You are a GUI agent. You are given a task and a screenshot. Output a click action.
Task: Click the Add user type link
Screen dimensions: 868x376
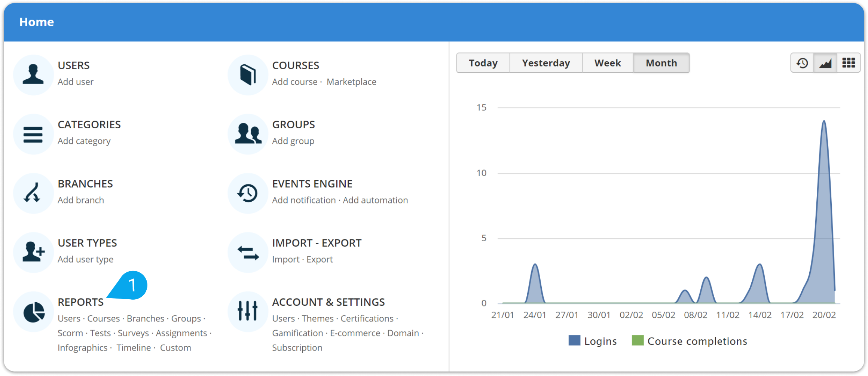click(86, 259)
